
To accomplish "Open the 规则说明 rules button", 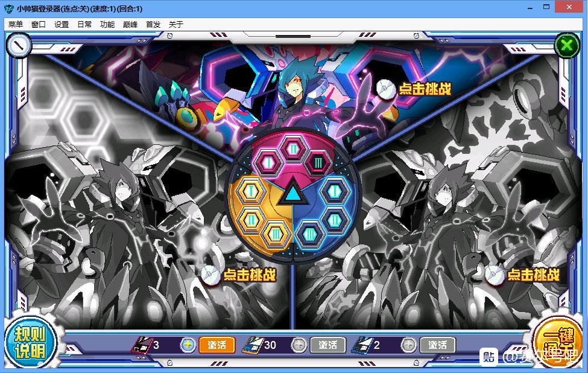I will point(30,342).
